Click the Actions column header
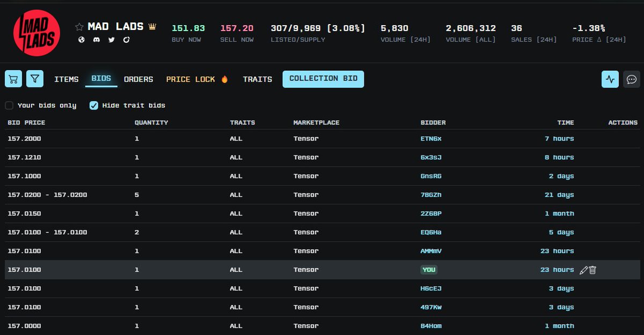This screenshot has height=335, width=644. [623, 123]
